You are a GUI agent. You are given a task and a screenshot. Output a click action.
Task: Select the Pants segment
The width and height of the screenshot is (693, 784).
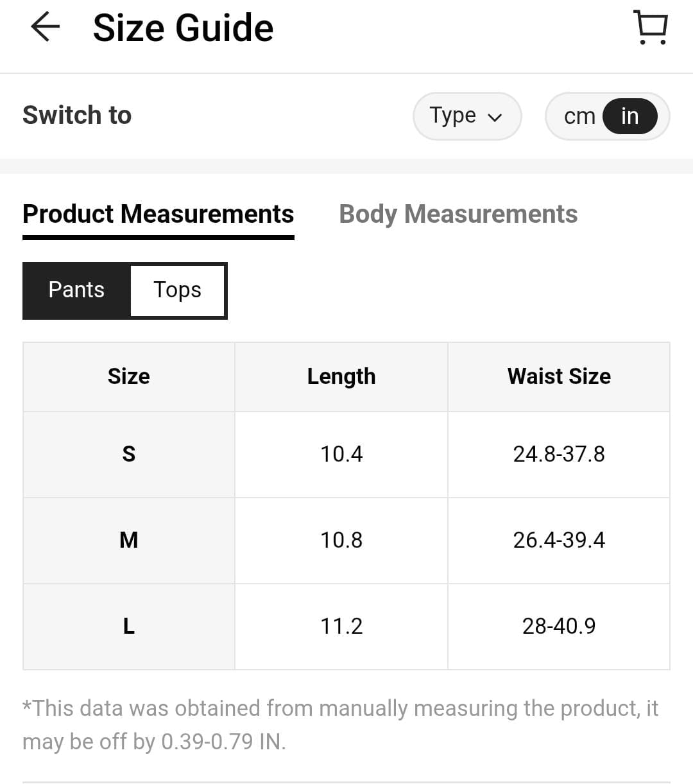[76, 290]
